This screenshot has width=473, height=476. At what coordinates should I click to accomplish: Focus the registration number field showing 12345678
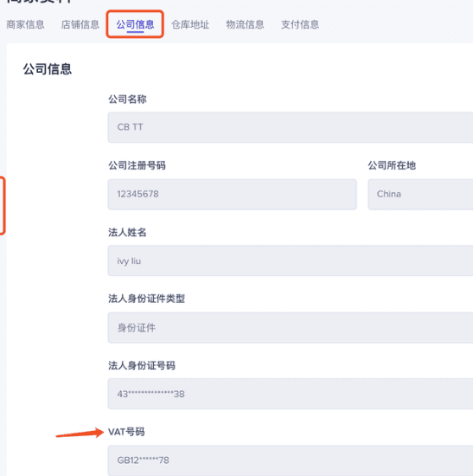pyautogui.click(x=232, y=194)
